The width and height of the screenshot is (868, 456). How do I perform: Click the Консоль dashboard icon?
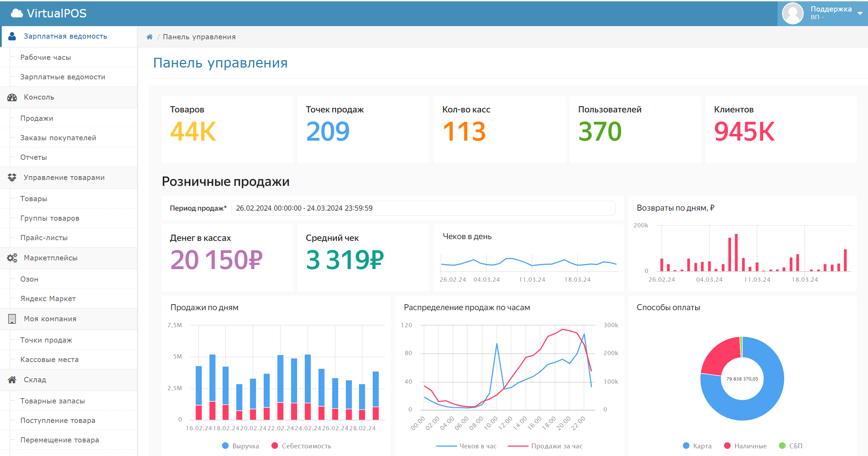[x=12, y=97]
